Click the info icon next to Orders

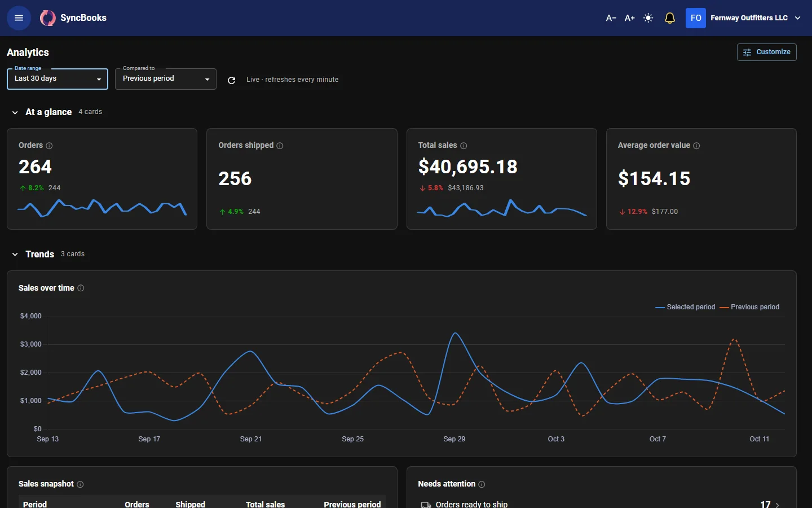49,146
